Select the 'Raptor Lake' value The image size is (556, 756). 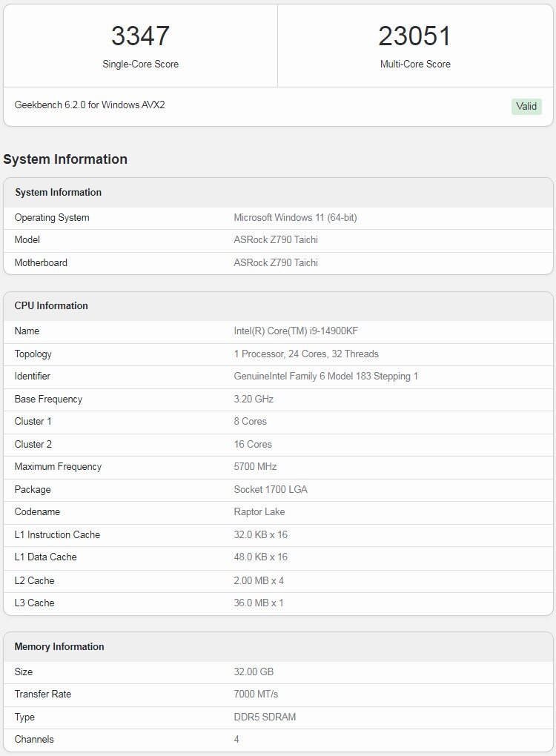(x=259, y=512)
